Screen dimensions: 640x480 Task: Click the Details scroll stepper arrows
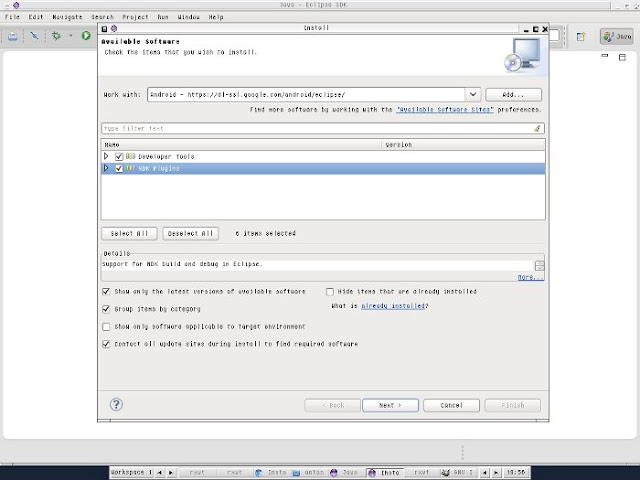[540, 266]
